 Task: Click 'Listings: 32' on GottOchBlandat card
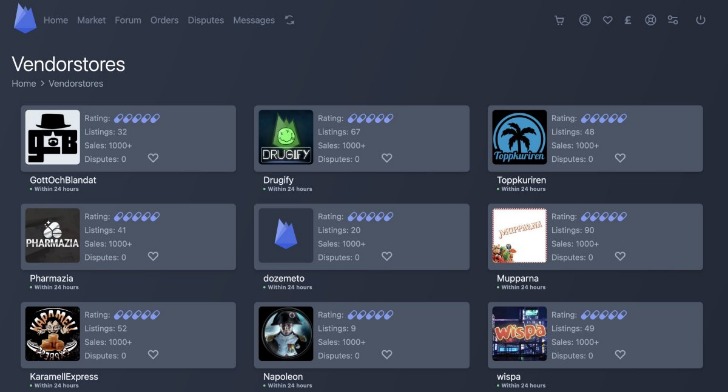(x=106, y=132)
